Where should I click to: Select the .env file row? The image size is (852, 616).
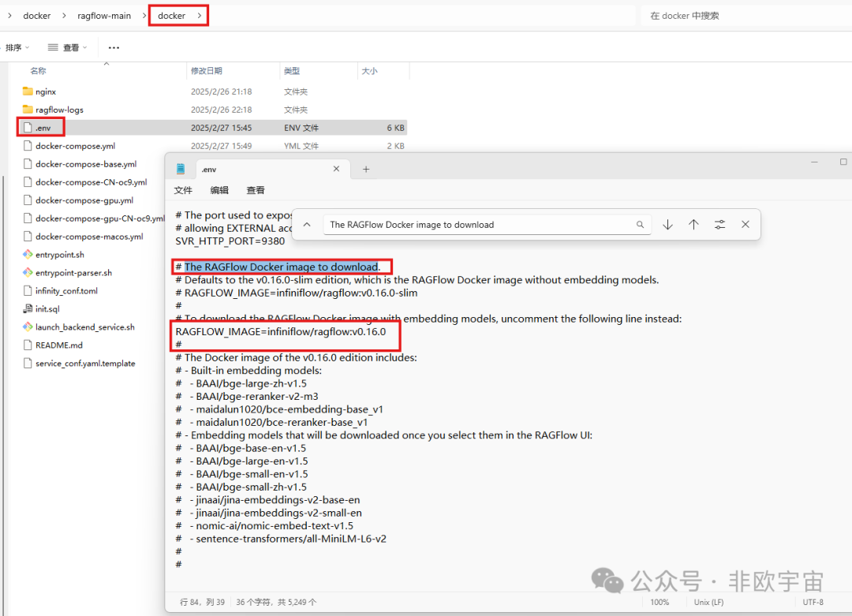[214, 128]
